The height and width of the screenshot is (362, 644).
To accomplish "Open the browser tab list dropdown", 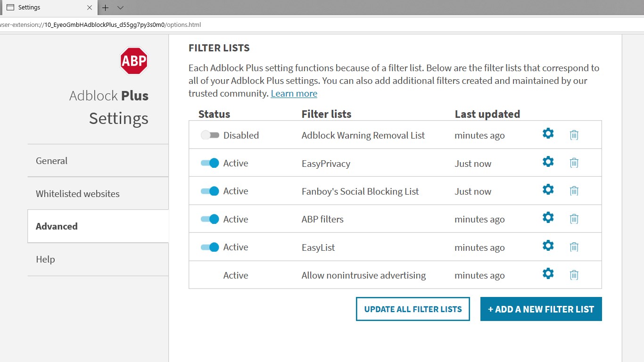I will pos(120,8).
